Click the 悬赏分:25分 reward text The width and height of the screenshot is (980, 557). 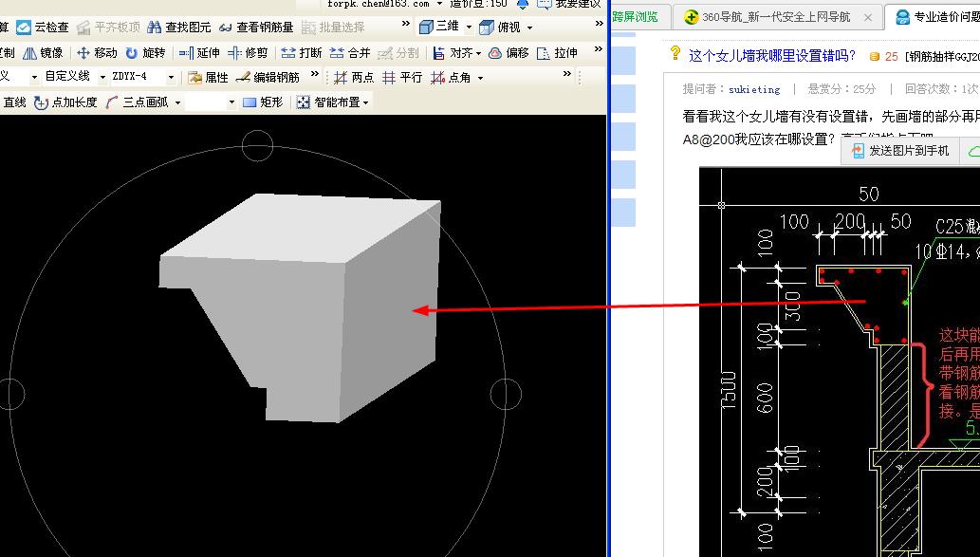point(841,89)
